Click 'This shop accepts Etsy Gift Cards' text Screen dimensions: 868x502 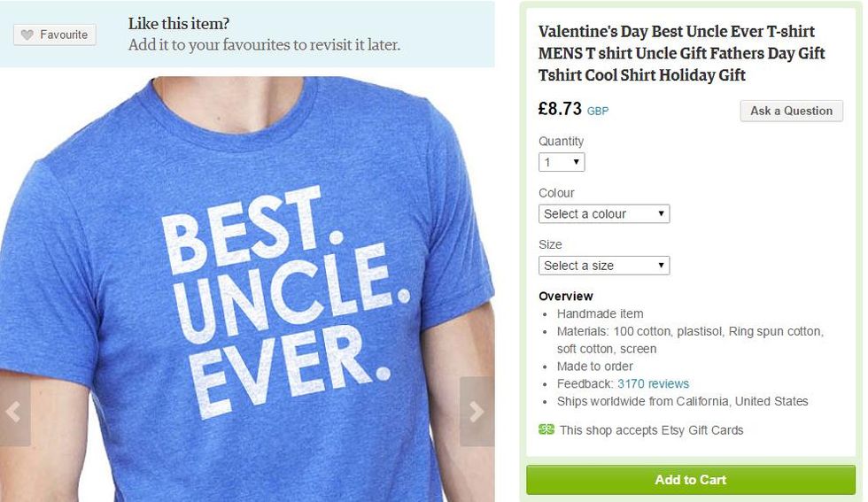click(651, 430)
